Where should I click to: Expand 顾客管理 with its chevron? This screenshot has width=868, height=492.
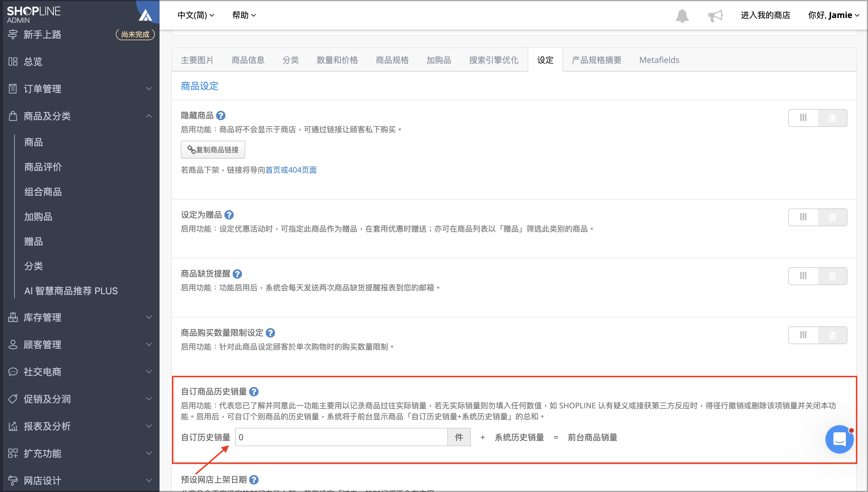[149, 344]
